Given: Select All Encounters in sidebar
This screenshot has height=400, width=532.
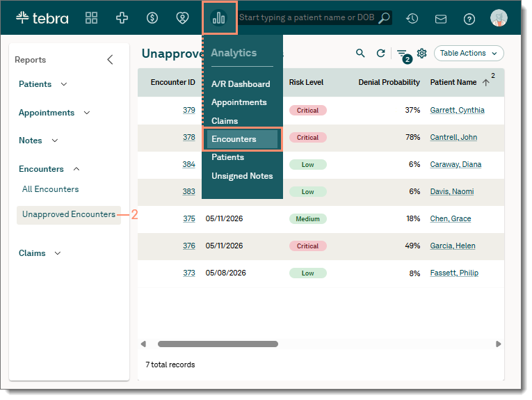Looking at the screenshot, I should pyautogui.click(x=50, y=189).
